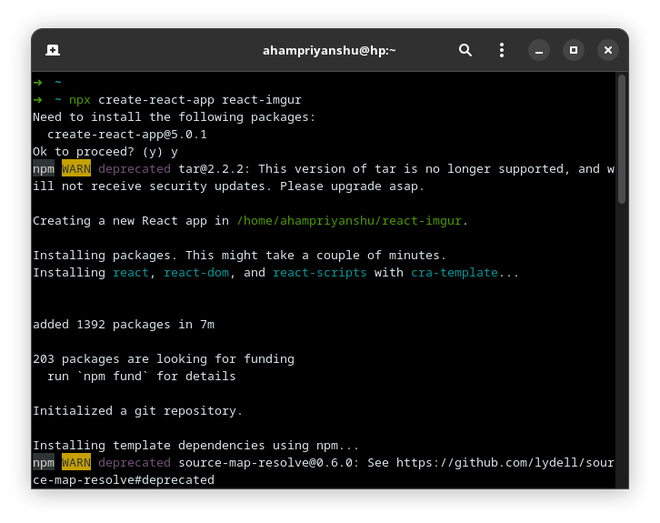Image resolution: width=660 pixels, height=523 pixels.
Task: Click the /home/ahampriyanshu/react-imgur path
Action: coord(351,221)
